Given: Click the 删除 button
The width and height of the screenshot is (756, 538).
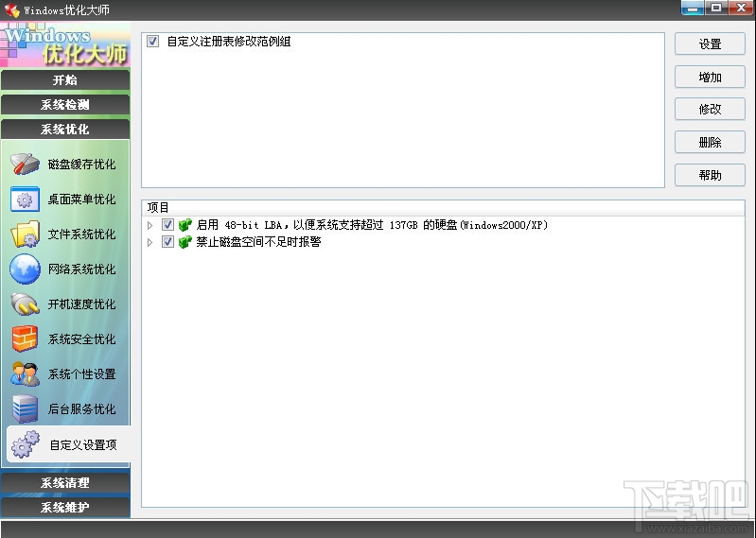Looking at the screenshot, I should (710, 142).
